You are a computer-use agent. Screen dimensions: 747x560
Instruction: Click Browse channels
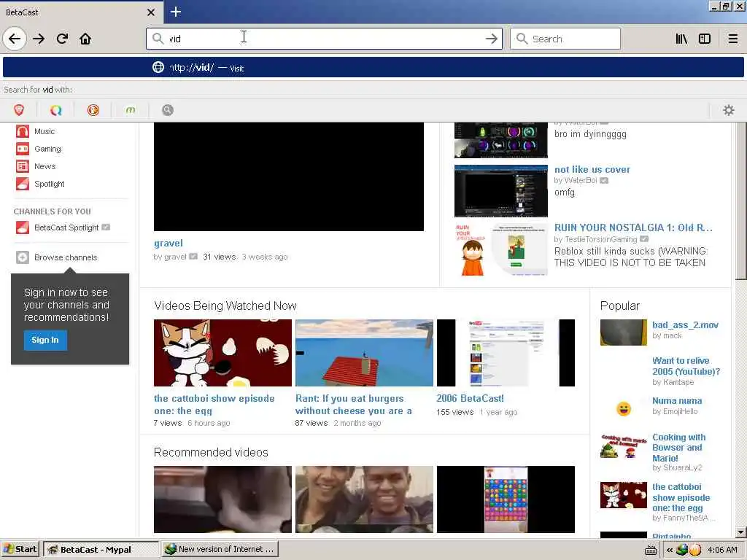click(x=66, y=257)
